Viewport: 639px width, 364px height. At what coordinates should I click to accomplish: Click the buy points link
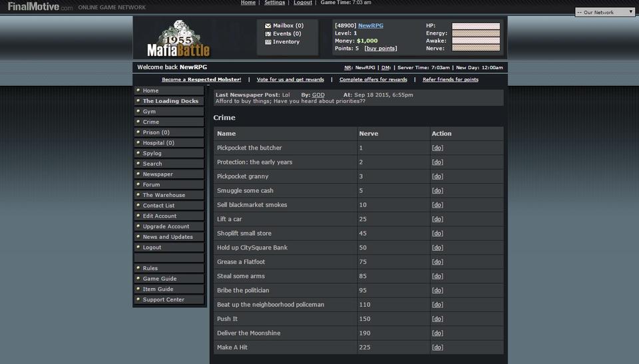[381, 49]
